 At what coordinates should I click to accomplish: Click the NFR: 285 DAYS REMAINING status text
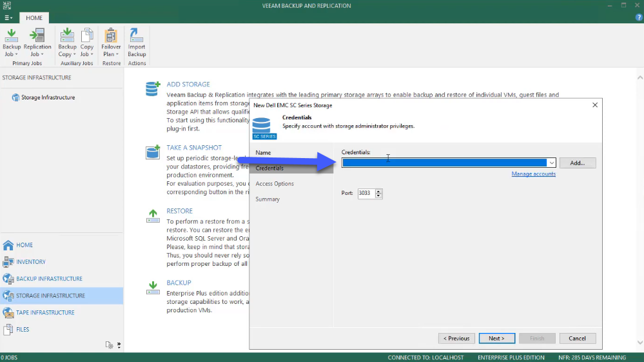(592, 357)
